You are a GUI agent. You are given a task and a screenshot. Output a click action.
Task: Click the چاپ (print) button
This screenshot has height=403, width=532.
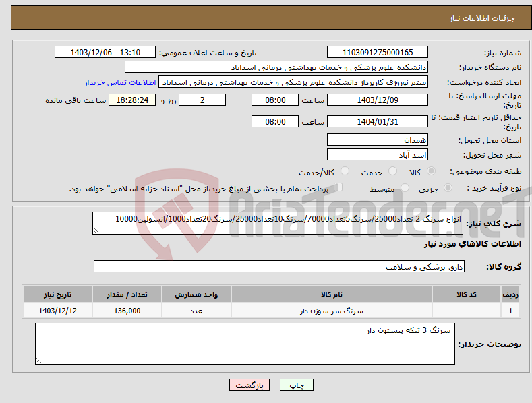coord(296,385)
